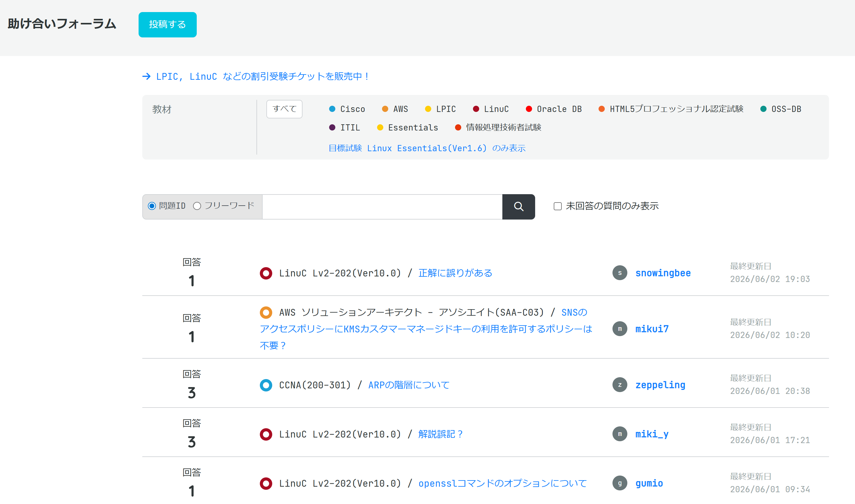Filter by OSS-DB category

tap(781, 109)
